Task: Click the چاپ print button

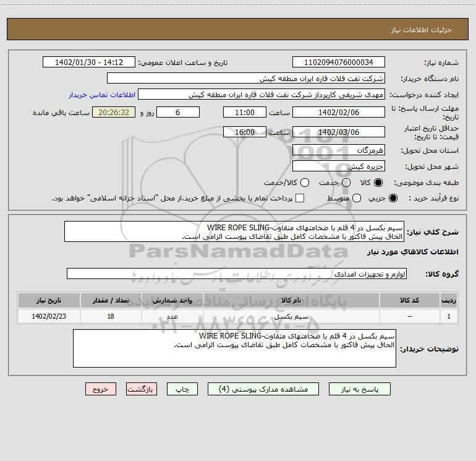Action: [182, 389]
